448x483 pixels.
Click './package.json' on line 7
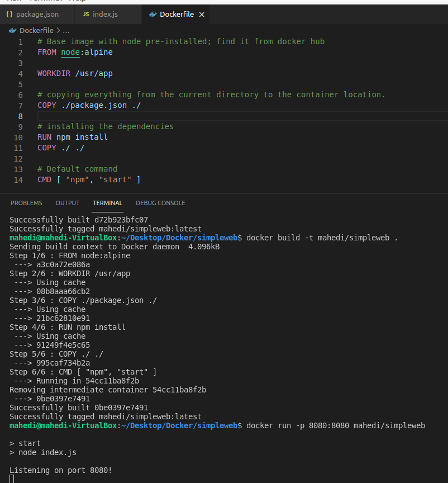[x=94, y=105]
